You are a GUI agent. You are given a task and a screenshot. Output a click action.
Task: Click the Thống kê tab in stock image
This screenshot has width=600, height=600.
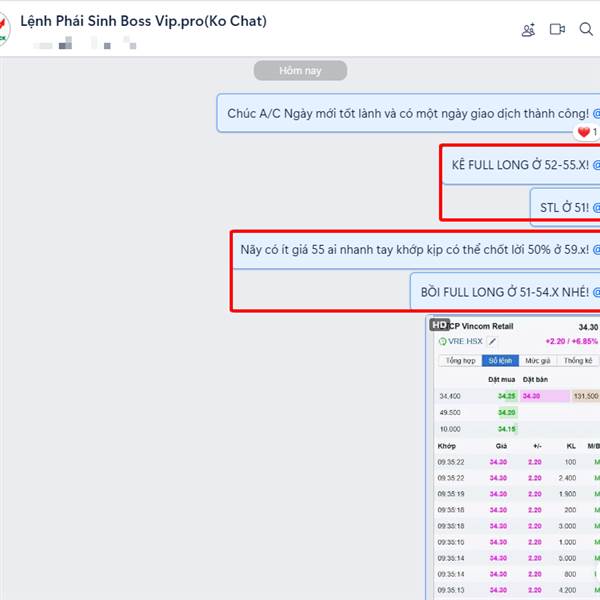click(578, 360)
